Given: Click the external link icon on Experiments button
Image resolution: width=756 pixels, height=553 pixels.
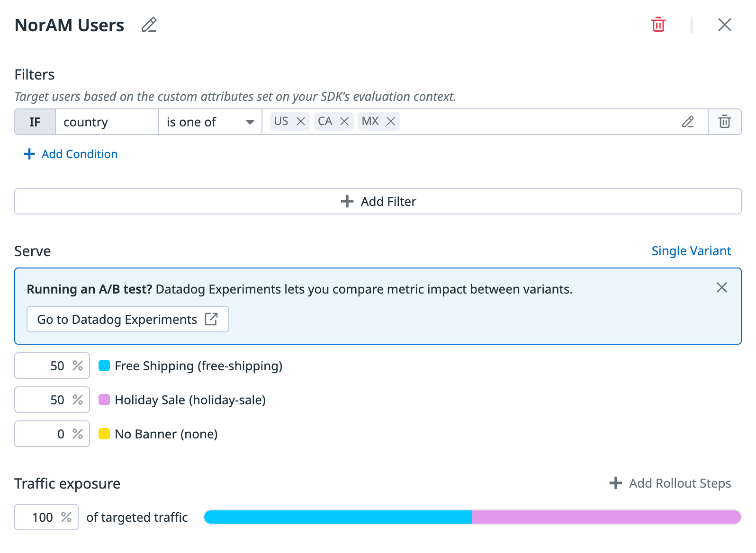Looking at the screenshot, I should 211,319.
